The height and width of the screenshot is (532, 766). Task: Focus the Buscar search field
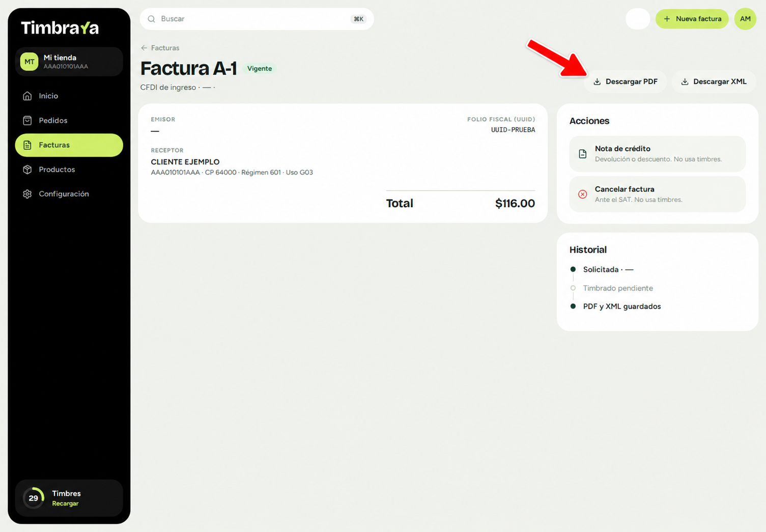(x=257, y=19)
